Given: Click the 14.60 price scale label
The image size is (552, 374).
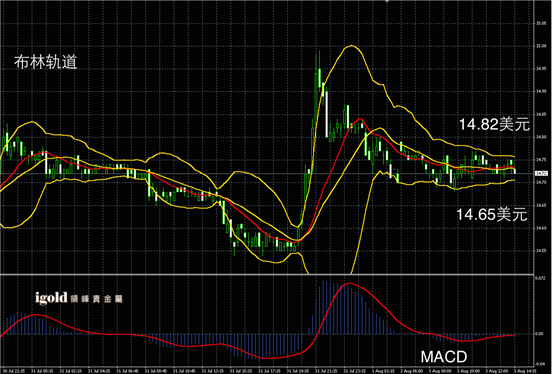Looking at the screenshot, I should click(x=541, y=228).
